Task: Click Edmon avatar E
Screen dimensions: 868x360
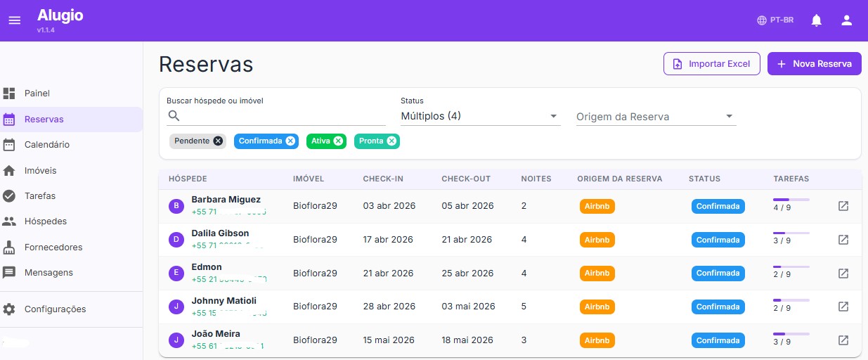Action: (176, 273)
